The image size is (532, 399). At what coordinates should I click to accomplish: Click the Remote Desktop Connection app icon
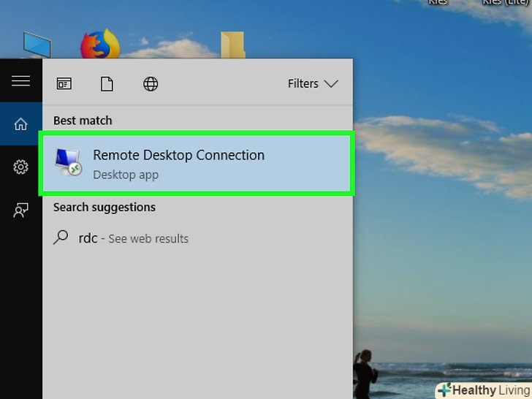pos(68,161)
